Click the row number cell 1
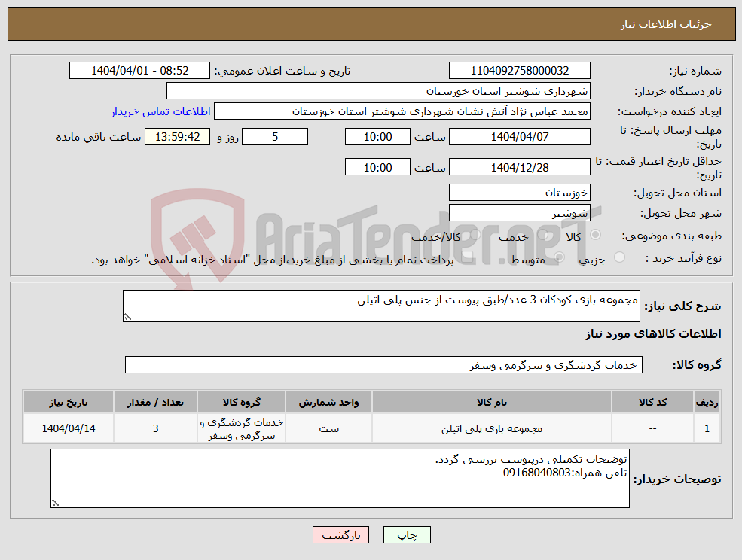The height and width of the screenshot is (560, 742). (707, 428)
